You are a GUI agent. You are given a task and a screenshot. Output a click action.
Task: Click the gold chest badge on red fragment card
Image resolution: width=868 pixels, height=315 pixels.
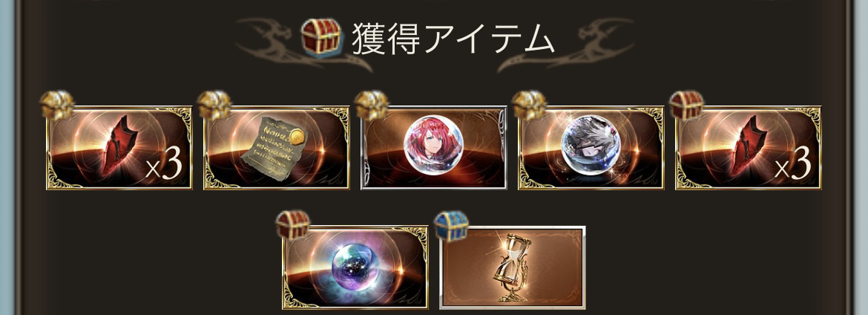[57, 106]
